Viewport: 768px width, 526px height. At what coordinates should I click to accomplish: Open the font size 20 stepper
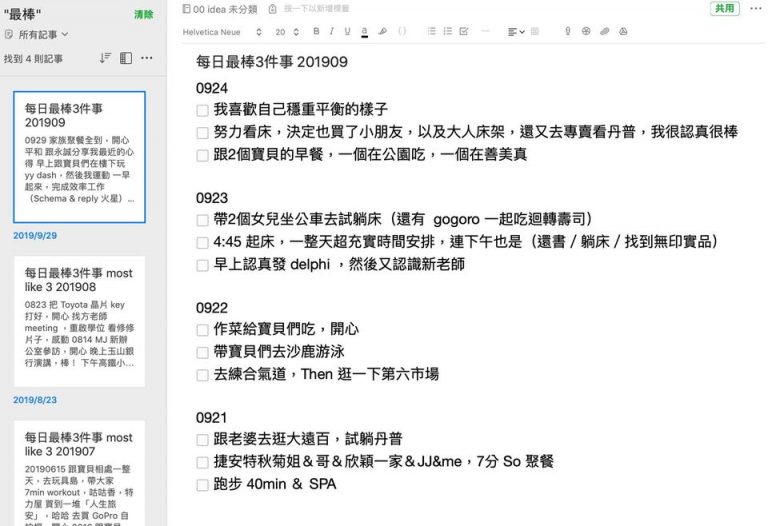[x=287, y=32]
